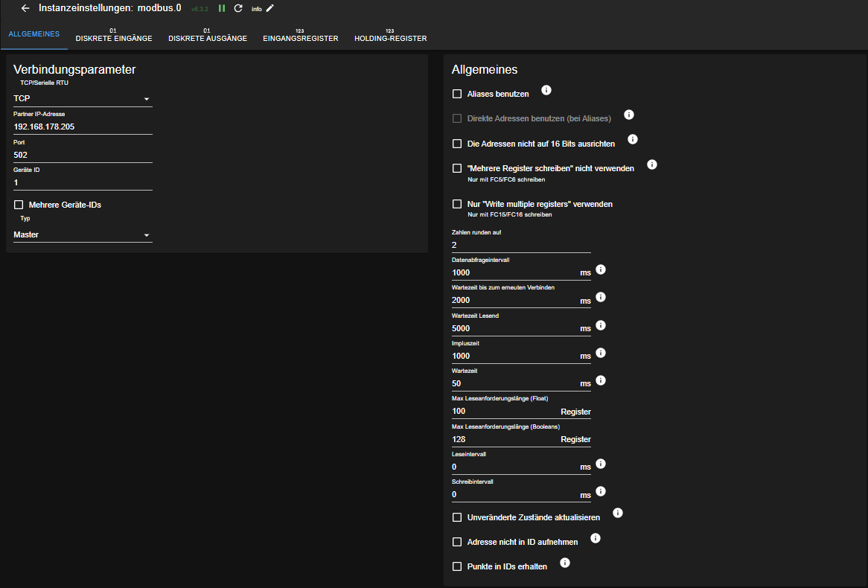868x588 pixels.
Task: Open the TCP/Serielle RTU dropdown
Action: point(83,98)
